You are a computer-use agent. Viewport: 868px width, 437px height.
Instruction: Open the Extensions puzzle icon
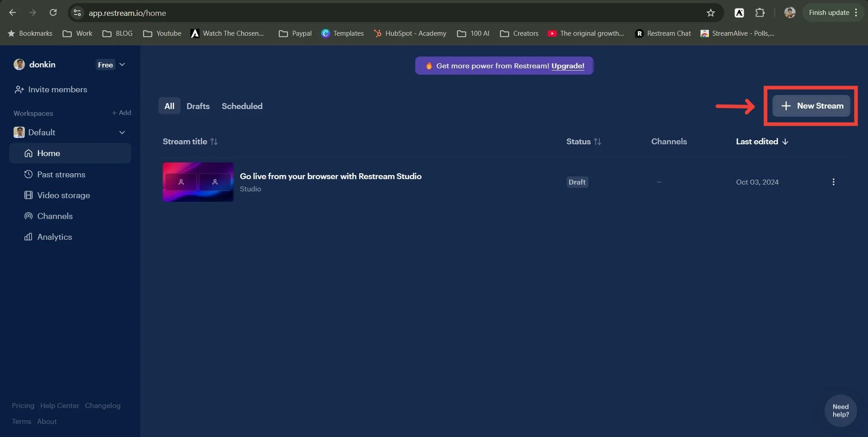point(760,13)
